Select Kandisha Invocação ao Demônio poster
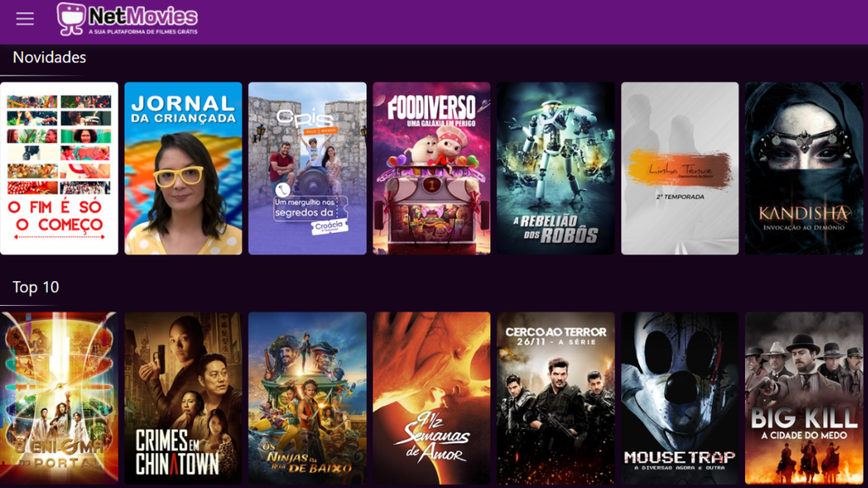This screenshot has height=488, width=868. 804,169
